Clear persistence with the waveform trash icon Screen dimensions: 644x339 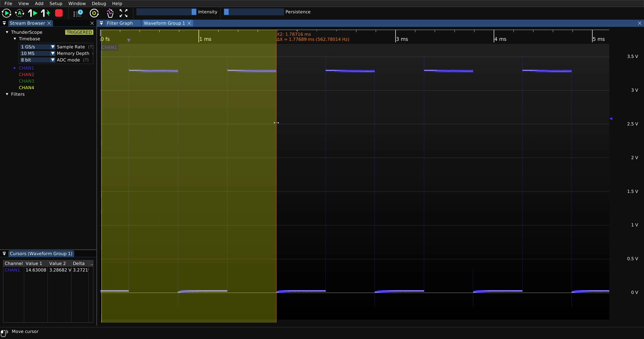click(x=110, y=13)
